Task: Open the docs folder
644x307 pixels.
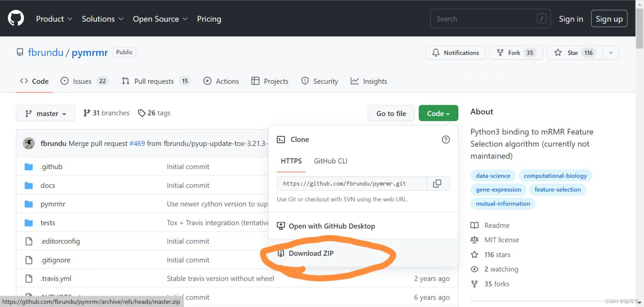Action: pyautogui.click(x=48, y=185)
